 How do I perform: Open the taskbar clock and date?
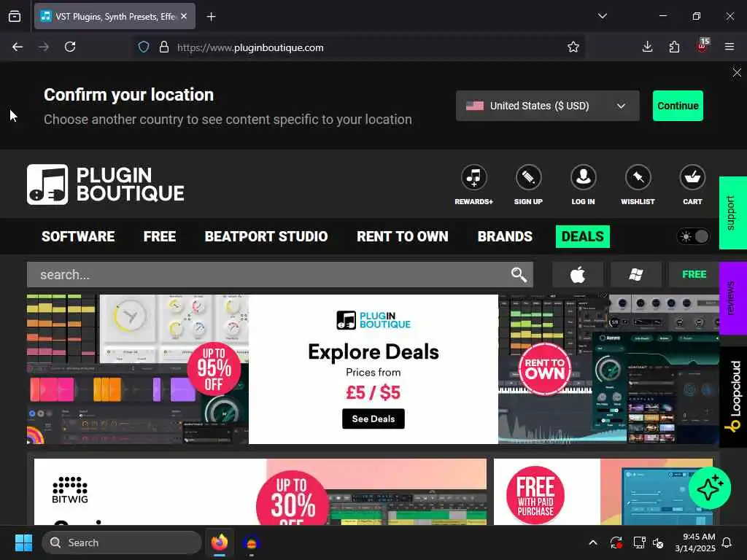coord(695,542)
